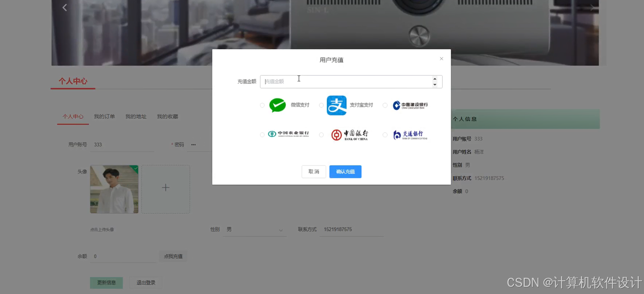This screenshot has height=294, width=644.
Task: Open the 性别 dropdown showing 男
Action: coord(255,230)
